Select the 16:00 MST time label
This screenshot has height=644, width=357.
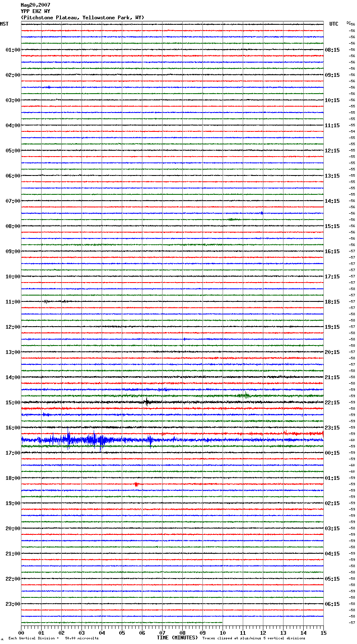click(x=13, y=428)
